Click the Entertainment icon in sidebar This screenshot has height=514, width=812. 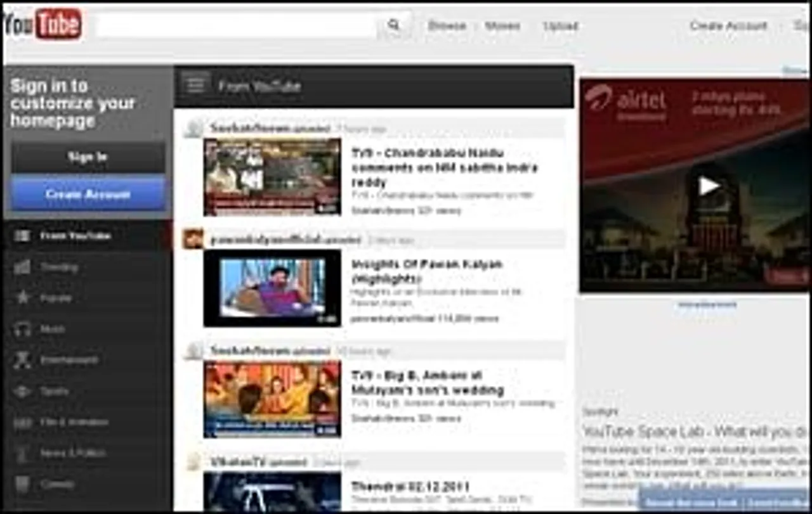pos(22,359)
